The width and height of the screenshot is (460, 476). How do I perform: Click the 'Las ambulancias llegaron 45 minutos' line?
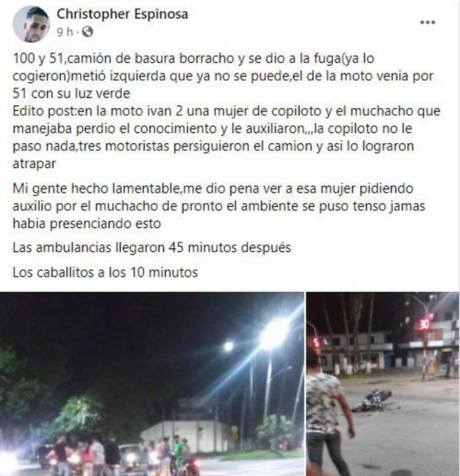(152, 247)
